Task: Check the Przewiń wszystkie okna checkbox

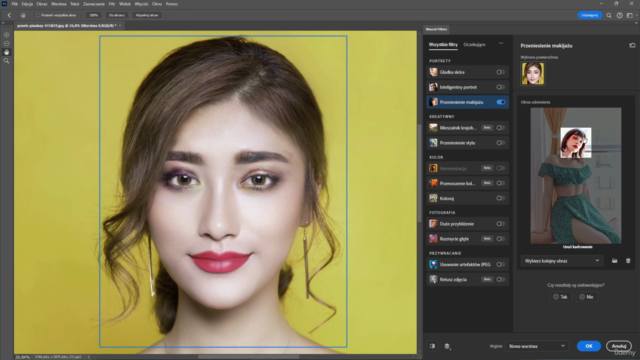Action: pyautogui.click(x=38, y=15)
